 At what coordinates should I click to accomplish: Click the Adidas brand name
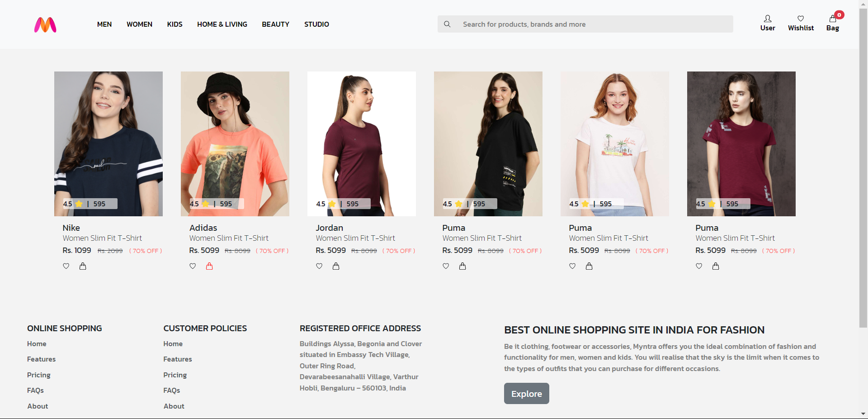(203, 228)
